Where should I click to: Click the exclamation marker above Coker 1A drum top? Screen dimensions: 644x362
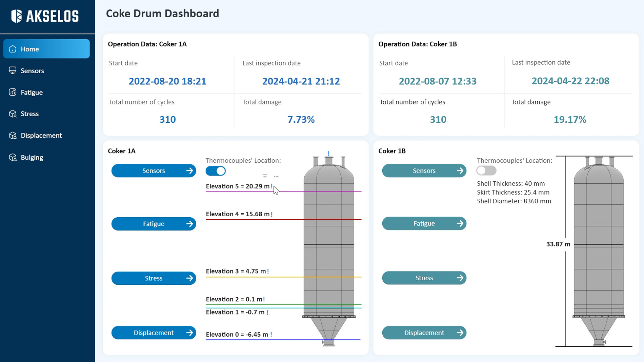pos(328,153)
